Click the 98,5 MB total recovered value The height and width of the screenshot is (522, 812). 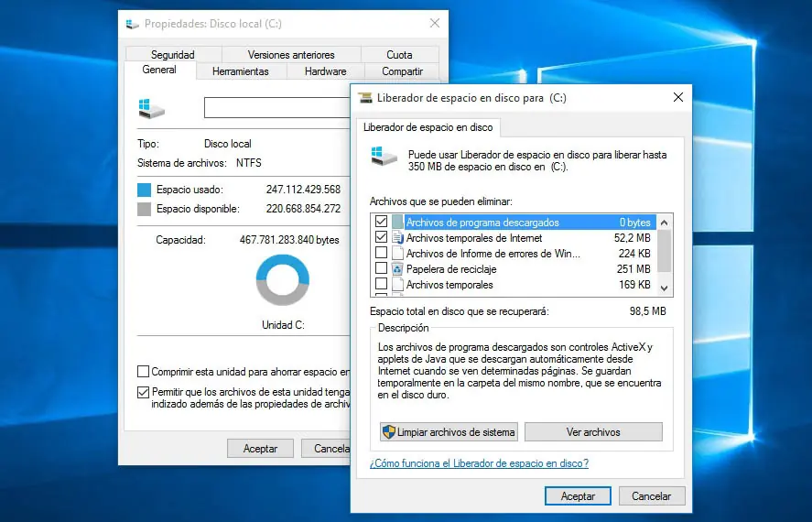point(648,311)
